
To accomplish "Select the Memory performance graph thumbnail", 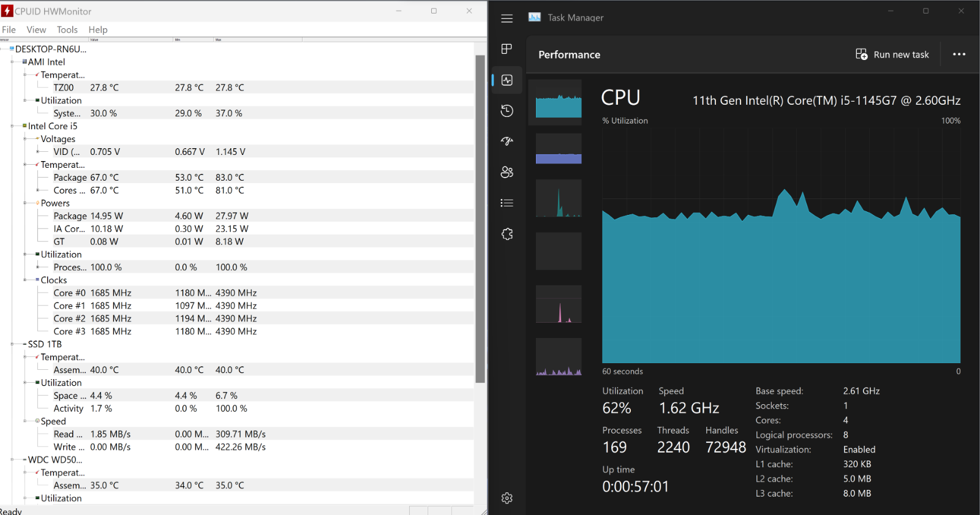I will 559,149.
